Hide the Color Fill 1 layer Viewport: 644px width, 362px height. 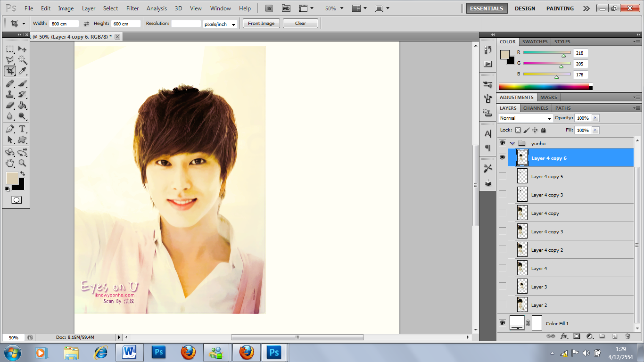[502, 323]
